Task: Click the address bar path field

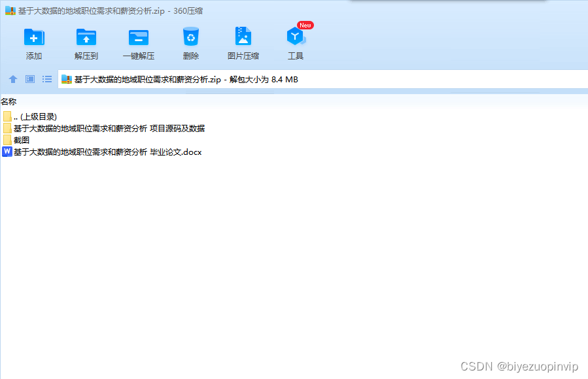Action: click(164, 79)
